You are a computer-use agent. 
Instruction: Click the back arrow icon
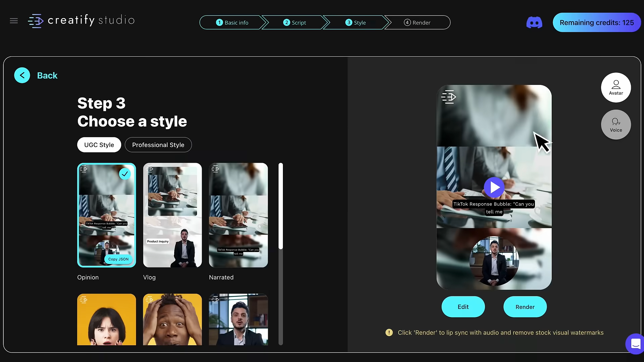point(22,75)
